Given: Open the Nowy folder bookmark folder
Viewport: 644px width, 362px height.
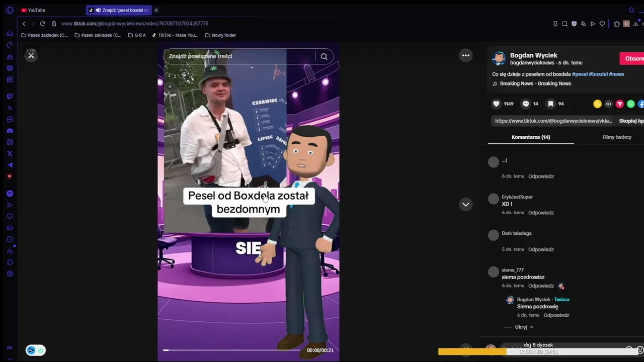Looking at the screenshot, I should pos(220,35).
